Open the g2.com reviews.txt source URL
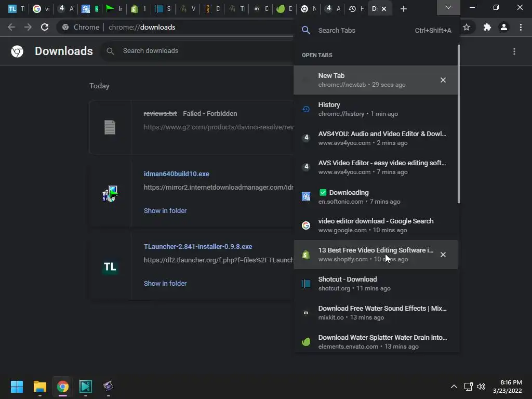Screen dimensions: 532x399 219,127
